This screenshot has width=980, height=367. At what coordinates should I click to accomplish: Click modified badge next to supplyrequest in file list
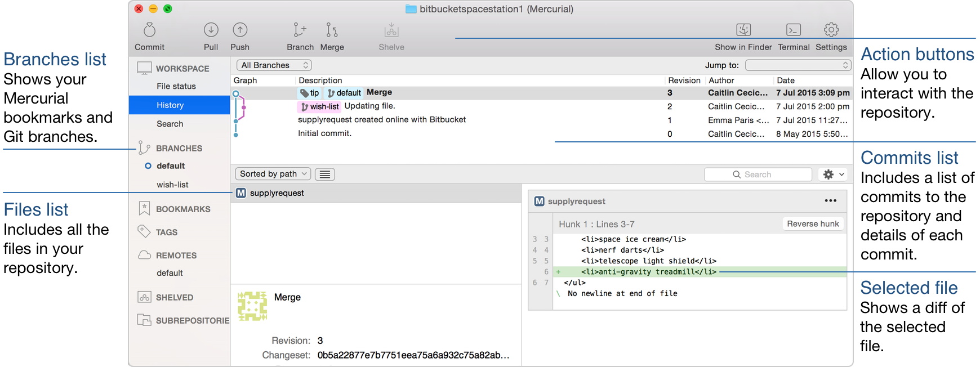pos(241,193)
